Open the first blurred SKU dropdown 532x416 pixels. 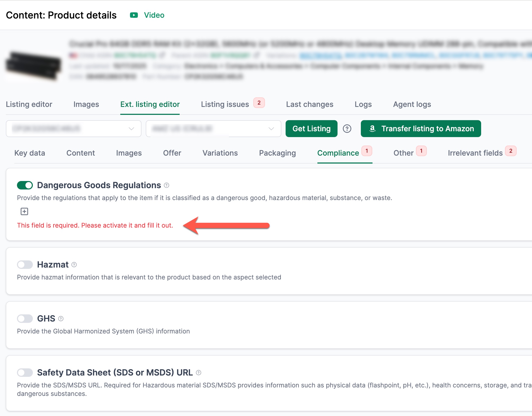coord(73,129)
